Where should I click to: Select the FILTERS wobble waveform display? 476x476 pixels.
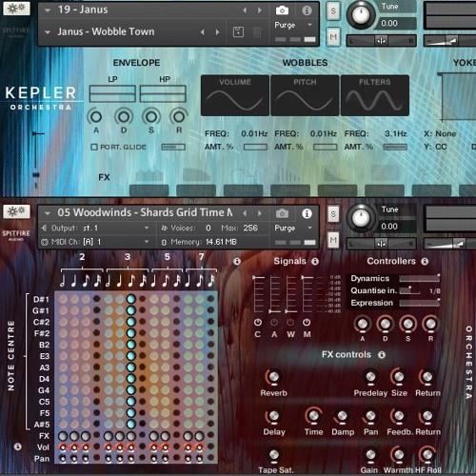pyautogui.click(x=375, y=95)
